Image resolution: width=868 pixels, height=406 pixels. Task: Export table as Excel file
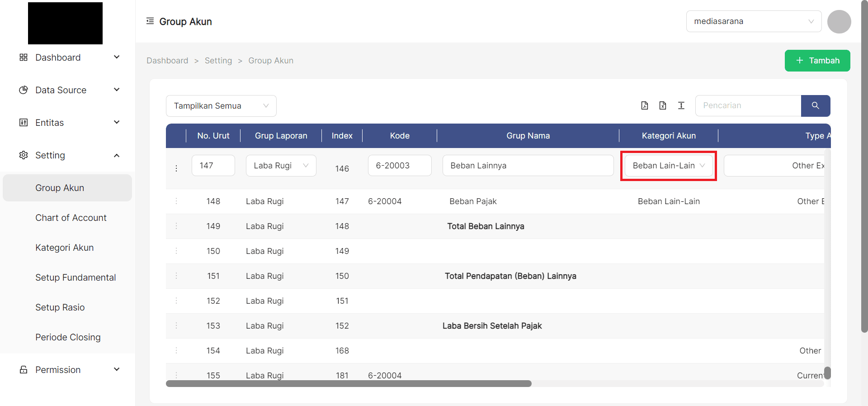(663, 105)
